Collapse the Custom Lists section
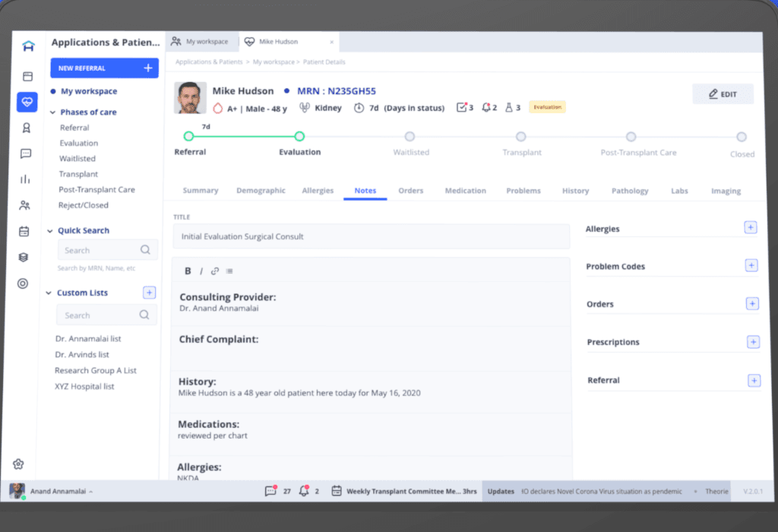 (49, 293)
